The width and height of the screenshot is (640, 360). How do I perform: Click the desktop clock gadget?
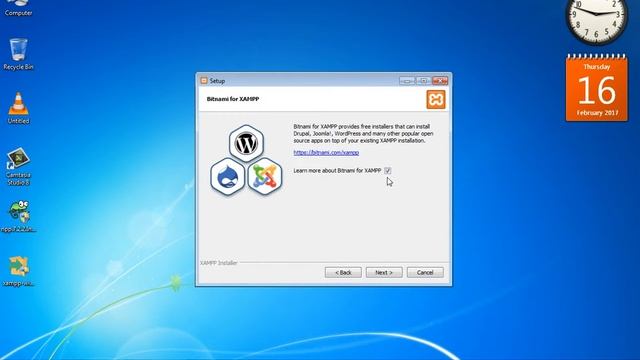click(x=597, y=16)
